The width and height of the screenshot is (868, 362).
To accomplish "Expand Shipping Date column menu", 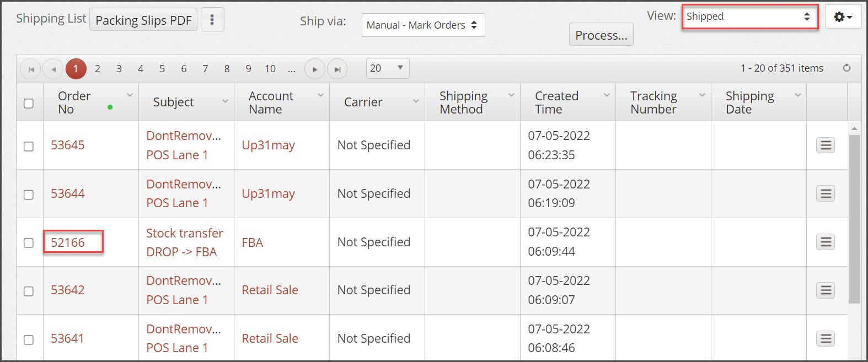I will (x=797, y=95).
